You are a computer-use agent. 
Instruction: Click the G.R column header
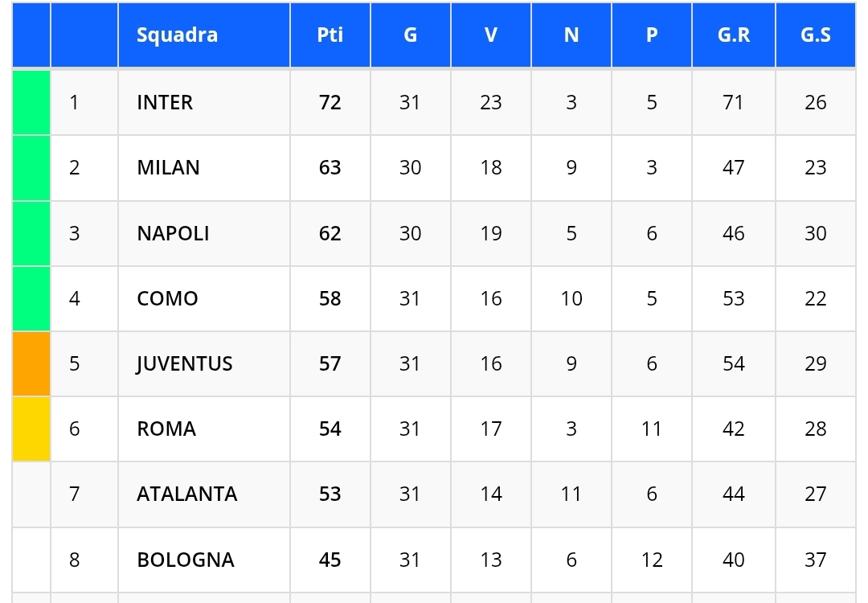point(733,35)
